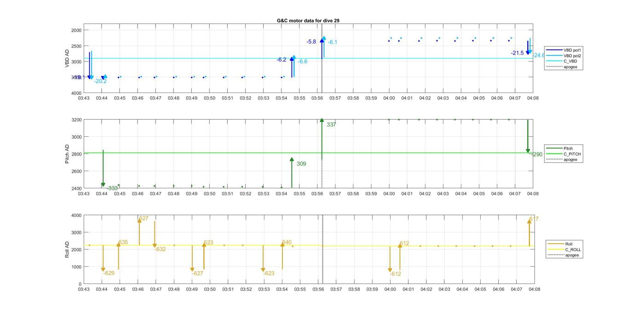Click the "-333" pitch annotation
This screenshot has width=644, height=319.
pyautogui.click(x=112, y=188)
